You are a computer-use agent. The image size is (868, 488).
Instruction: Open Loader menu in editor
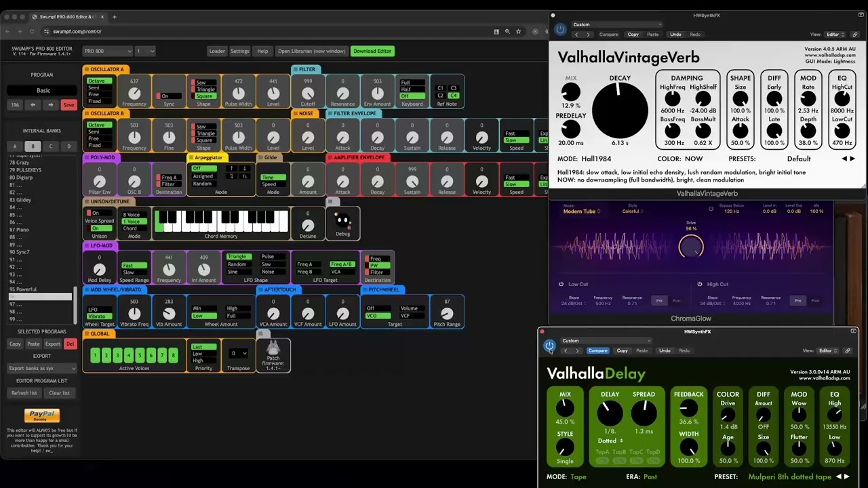[217, 51]
